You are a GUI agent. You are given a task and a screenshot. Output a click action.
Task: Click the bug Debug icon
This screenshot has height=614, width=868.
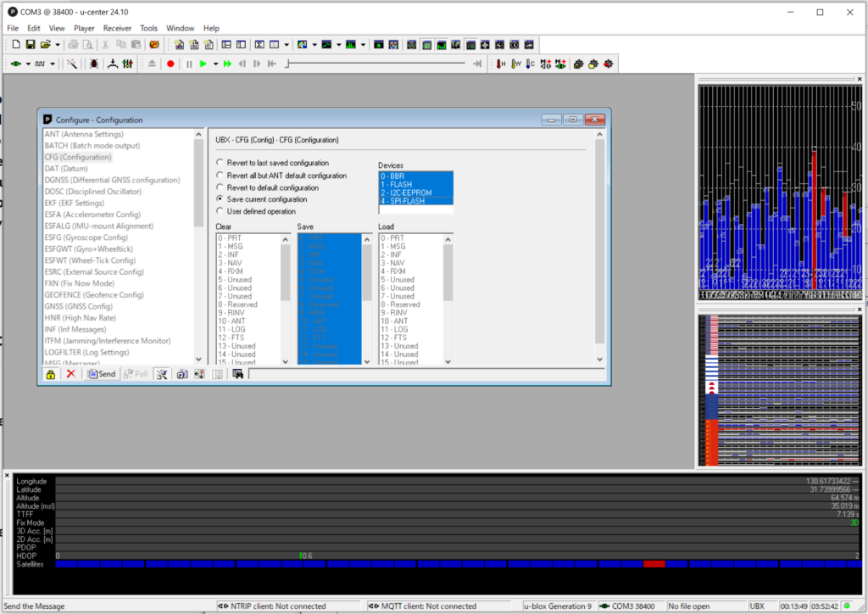94,64
